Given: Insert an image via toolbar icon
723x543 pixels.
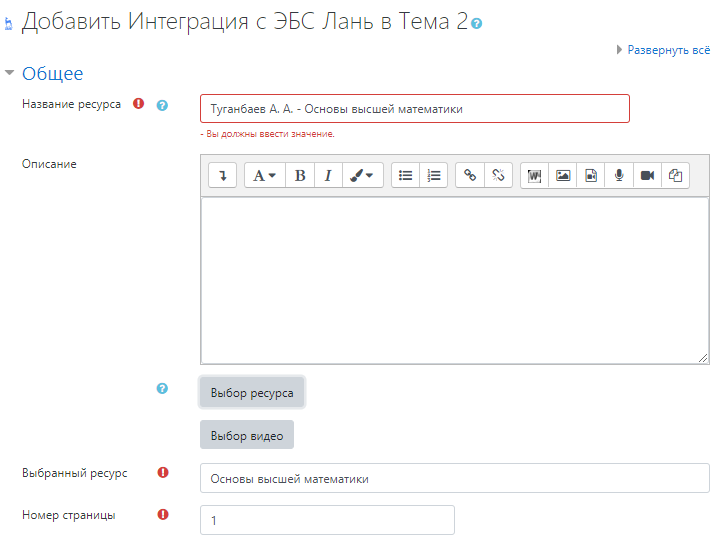Looking at the screenshot, I should [563, 175].
